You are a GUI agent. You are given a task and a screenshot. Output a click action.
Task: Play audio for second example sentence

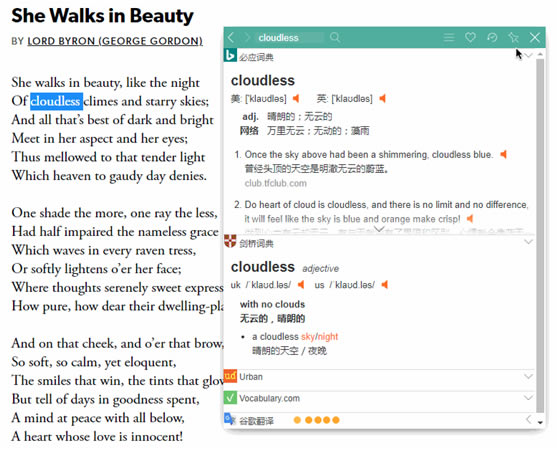tap(470, 218)
